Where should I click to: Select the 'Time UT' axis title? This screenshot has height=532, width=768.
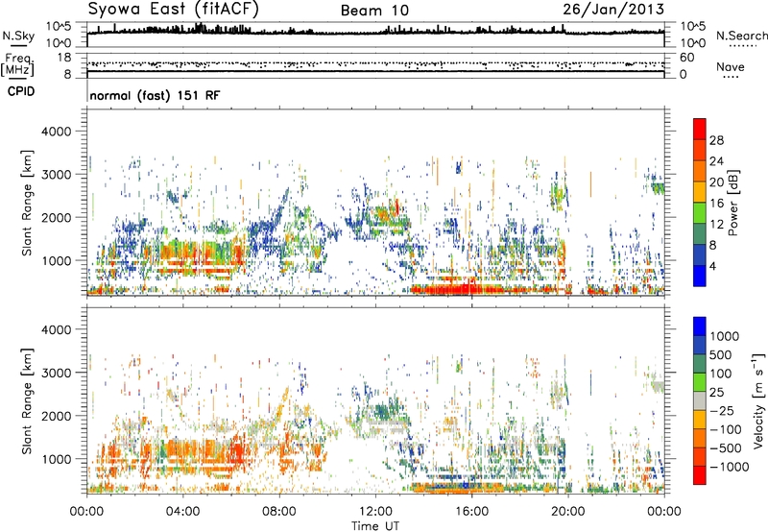click(375, 526)
